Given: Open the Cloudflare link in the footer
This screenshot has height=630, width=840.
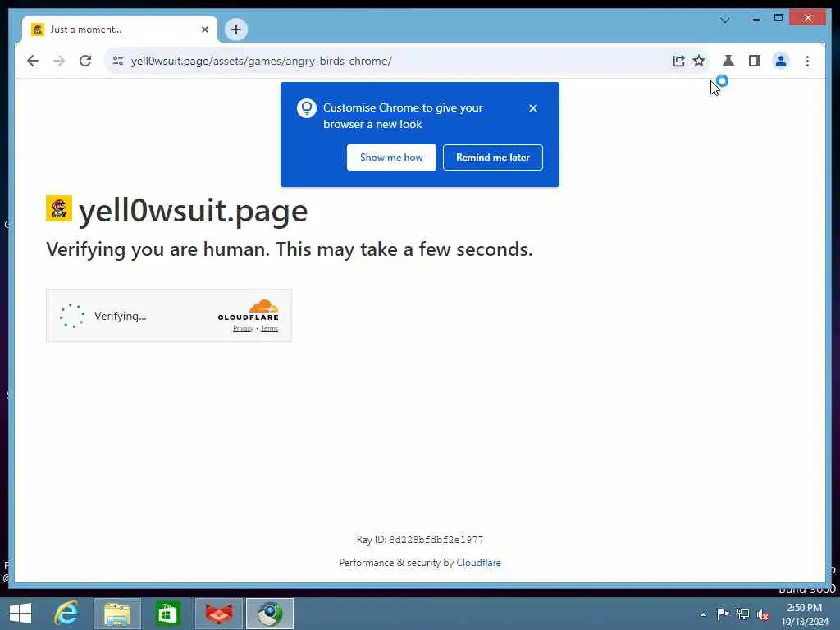Looking at the screenshot, I should tap(478, 563).
